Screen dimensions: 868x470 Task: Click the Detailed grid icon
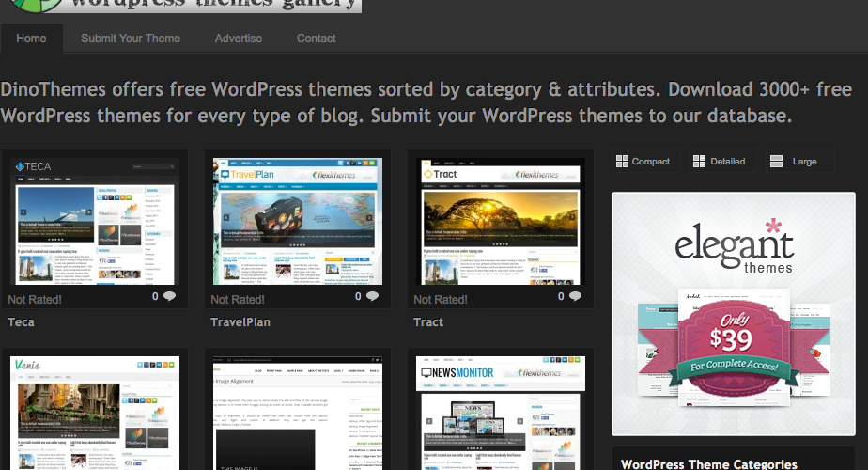699,162
